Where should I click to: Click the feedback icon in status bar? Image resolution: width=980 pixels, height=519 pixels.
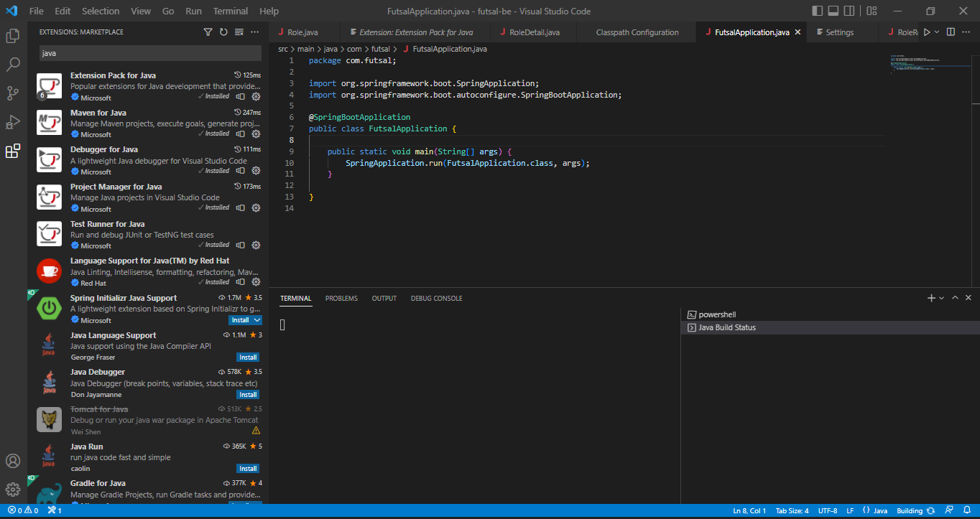tap(948, 510)
